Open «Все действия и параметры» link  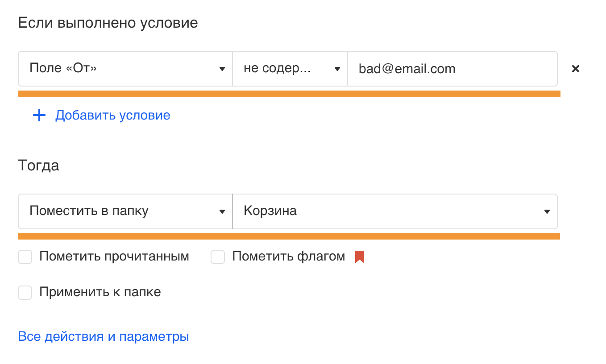click(x=104, y=336)
